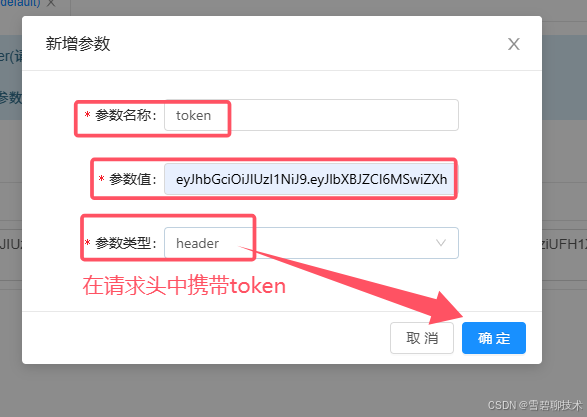Click partially hidden er(请 header text
This screenshot has height=417, width=587.
coord(11,56)
